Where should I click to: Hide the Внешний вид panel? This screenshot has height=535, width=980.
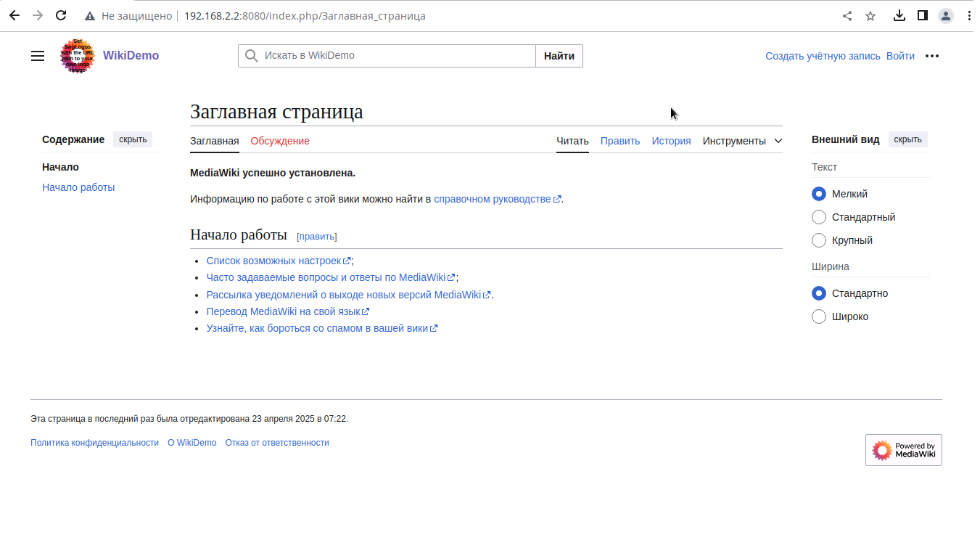(907, 139)
